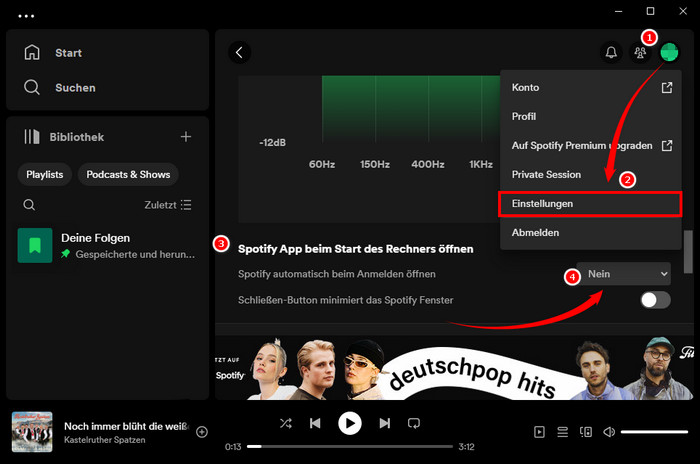Collapse the Bibliothek library panel
This screenshot has width=700, height=464.
(x=76, y=137)
